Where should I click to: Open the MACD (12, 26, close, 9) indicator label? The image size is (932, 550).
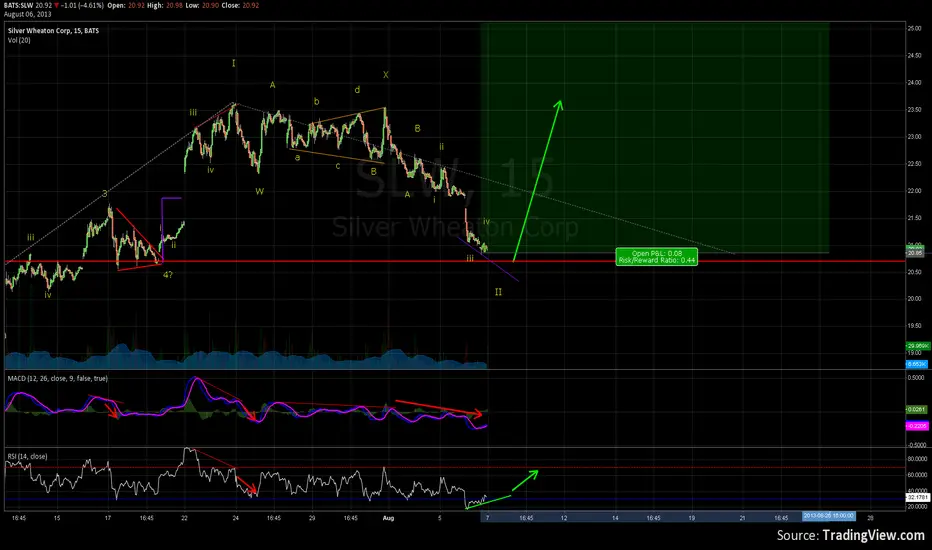[x=58, y=378]
